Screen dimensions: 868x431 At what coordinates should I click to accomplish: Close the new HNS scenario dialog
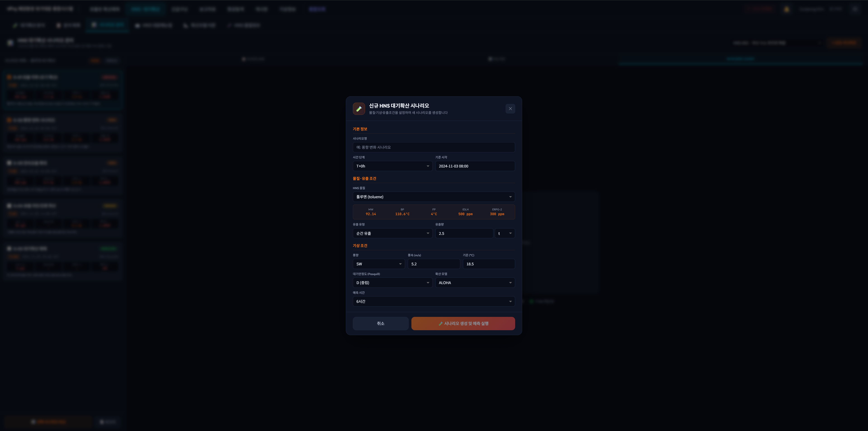coord(510,109)
